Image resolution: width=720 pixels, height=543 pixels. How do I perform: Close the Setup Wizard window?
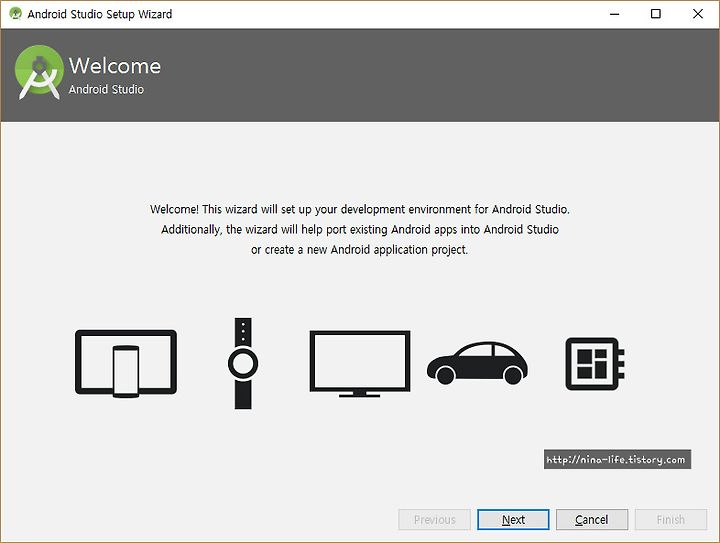pyautogui.click(x=698, y=14)
